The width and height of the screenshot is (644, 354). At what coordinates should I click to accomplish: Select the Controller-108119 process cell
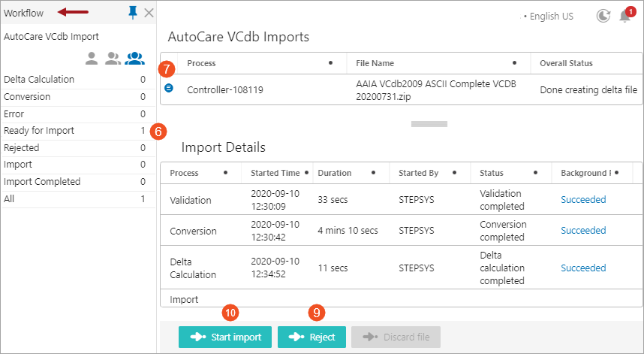225,90
